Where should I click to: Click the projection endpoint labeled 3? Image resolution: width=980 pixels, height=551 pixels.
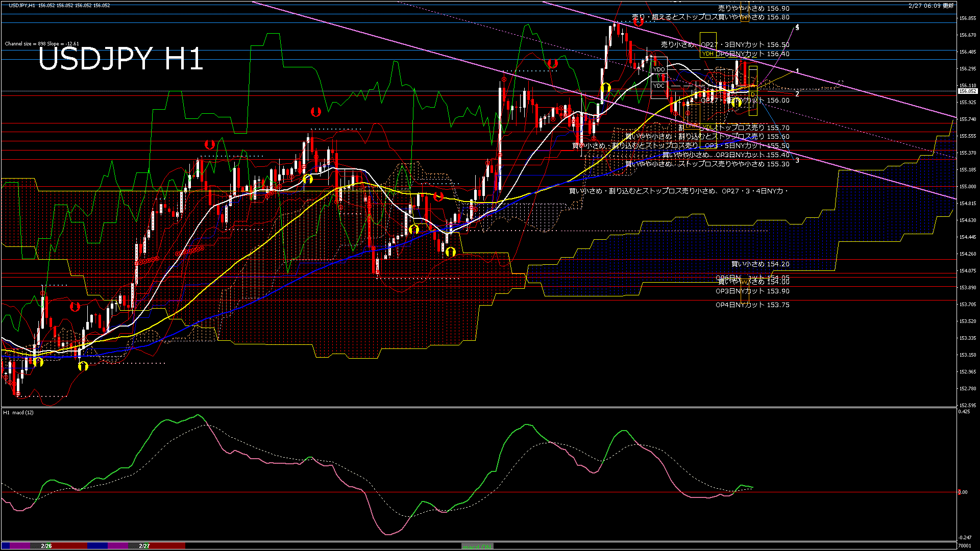[x=797, y=160]
